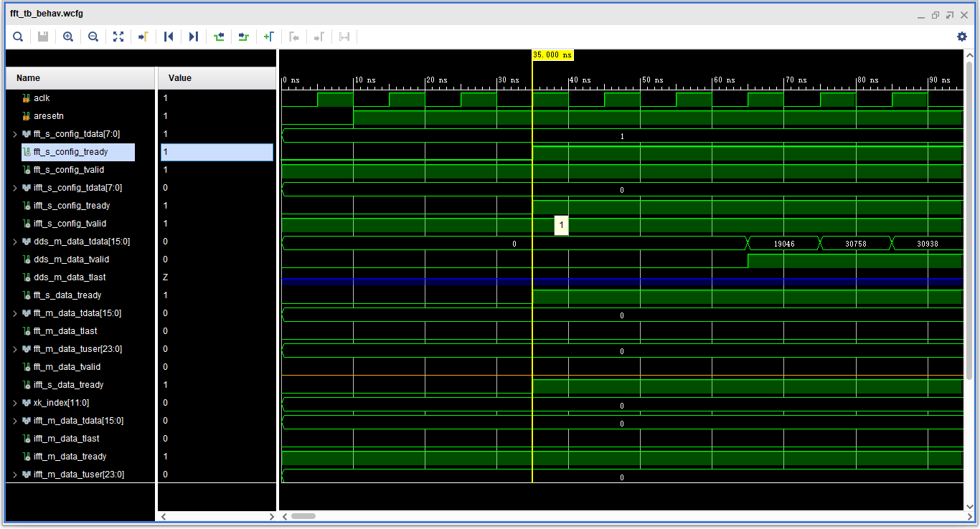Select the fft_m_data_tvalid signal
Image resolution: width=980 pixels, height=529 pixels.
(x=67, y=367)
